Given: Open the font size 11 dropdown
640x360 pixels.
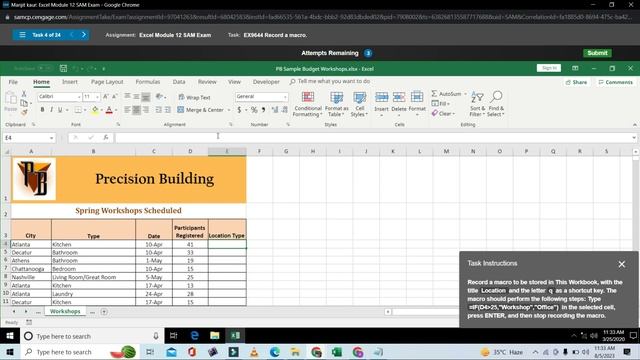Looking at the screenshot, I should coord(97,97).
